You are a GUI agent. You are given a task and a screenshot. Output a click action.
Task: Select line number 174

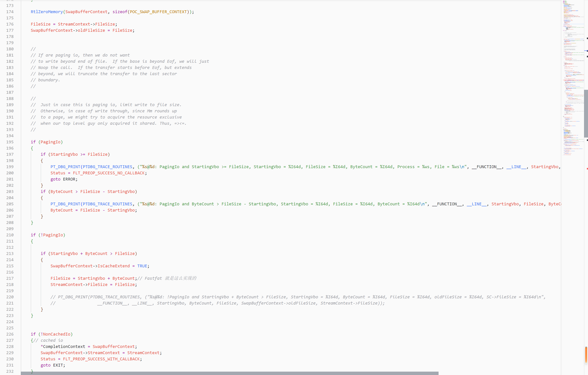[x=10, y=12]
